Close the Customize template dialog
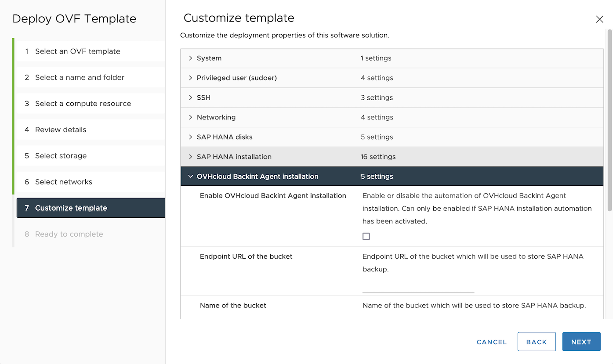This screenshot has width=613, height=364. [x=599, y=19]
